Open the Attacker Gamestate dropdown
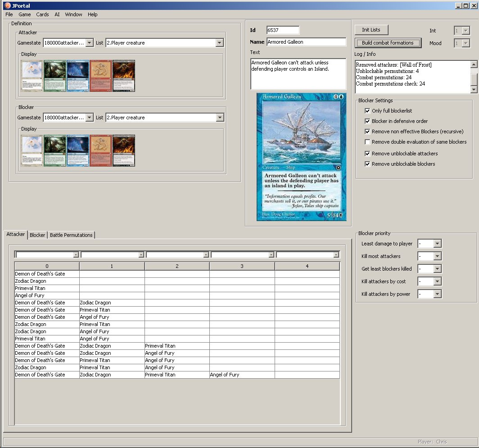Image resolution: width=479 pixels, height=448 pixels. (90, 43)
